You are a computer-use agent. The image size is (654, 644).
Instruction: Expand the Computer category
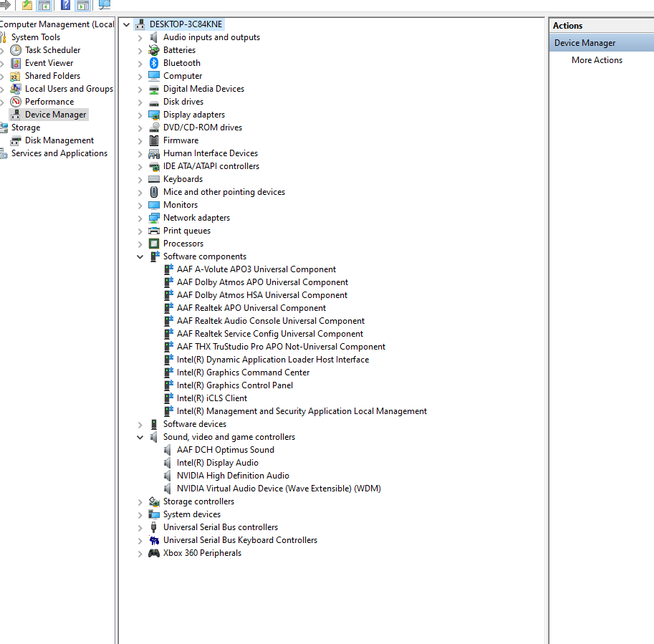pyautogui.click(x=140, y=76)
